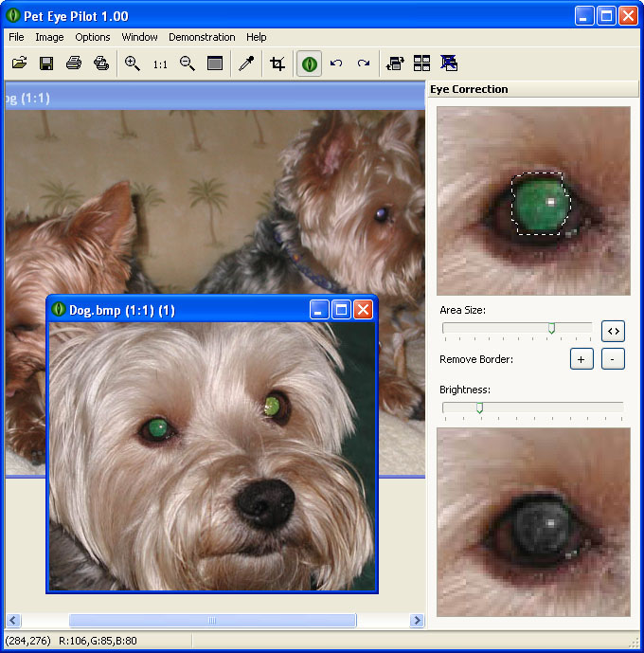Tile windows using the toolbar grid icon

[x=422, y=63]
